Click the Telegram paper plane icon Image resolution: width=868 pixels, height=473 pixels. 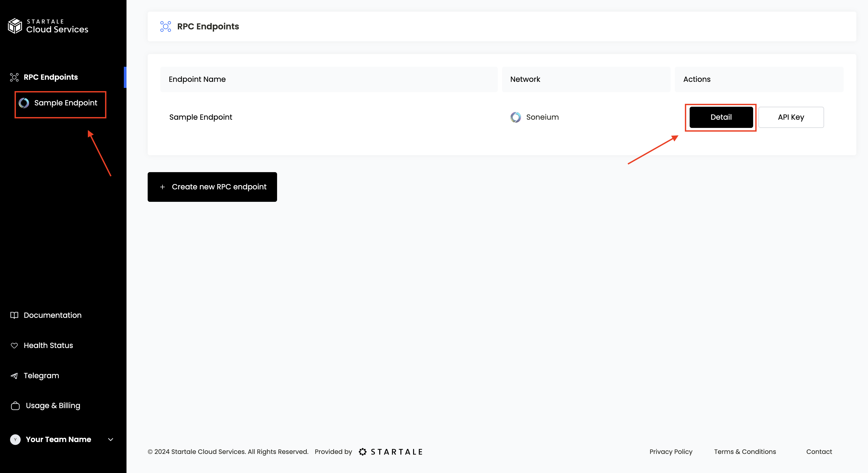(14, 376)
